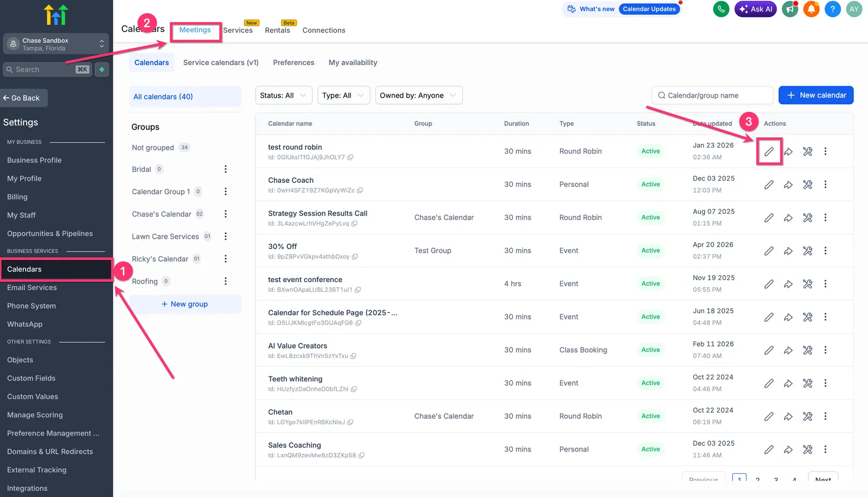The height and width of the screenshot is (497, 868).
Task: Open more options for Chase Coach
Action: pos(825,184)
